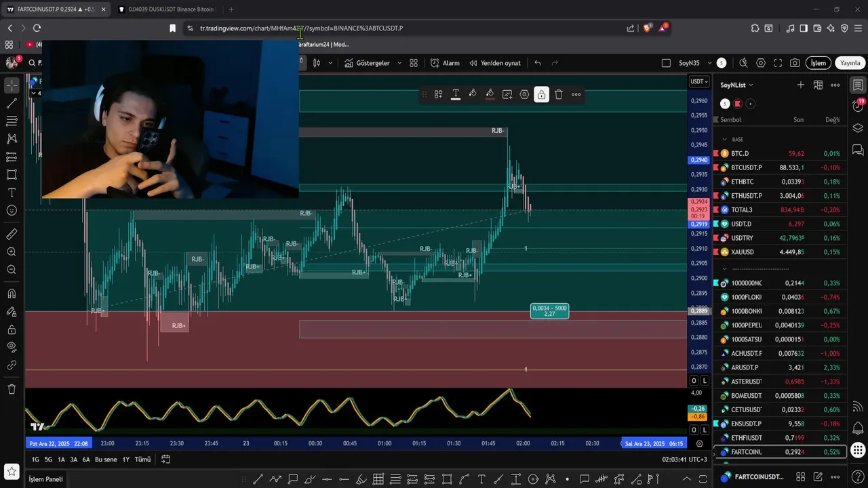Viewport: 868px width, 488px height.
Task: Select the measure ruler tool
Action: click(12, 234)
